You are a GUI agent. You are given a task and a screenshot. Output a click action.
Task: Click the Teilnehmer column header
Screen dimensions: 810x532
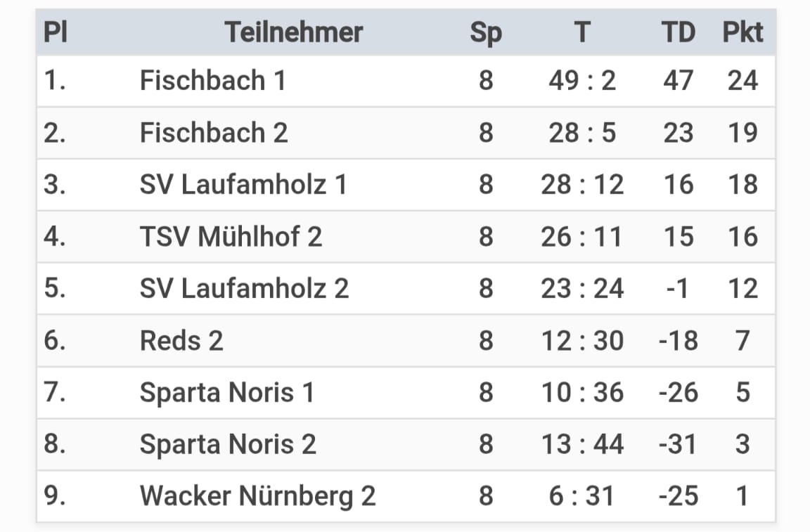pos(293,32)
